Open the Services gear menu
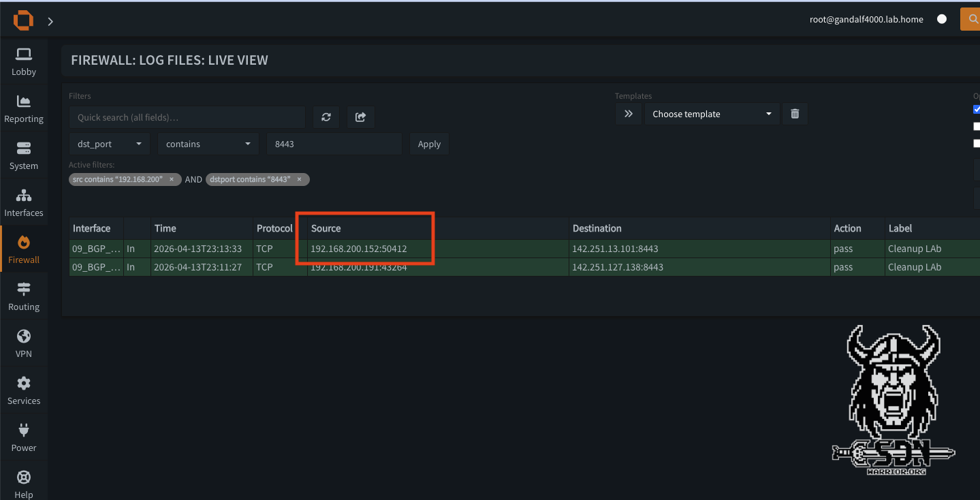 coord(24,391)
